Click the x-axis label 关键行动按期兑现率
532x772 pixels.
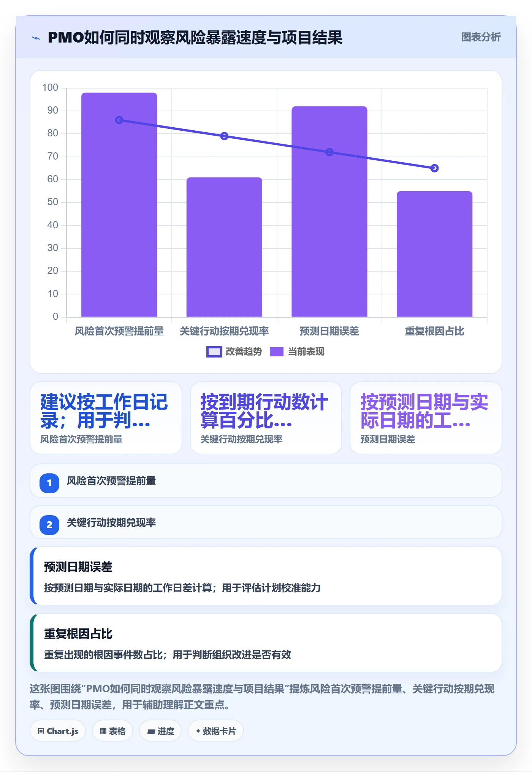pos(224,331)
